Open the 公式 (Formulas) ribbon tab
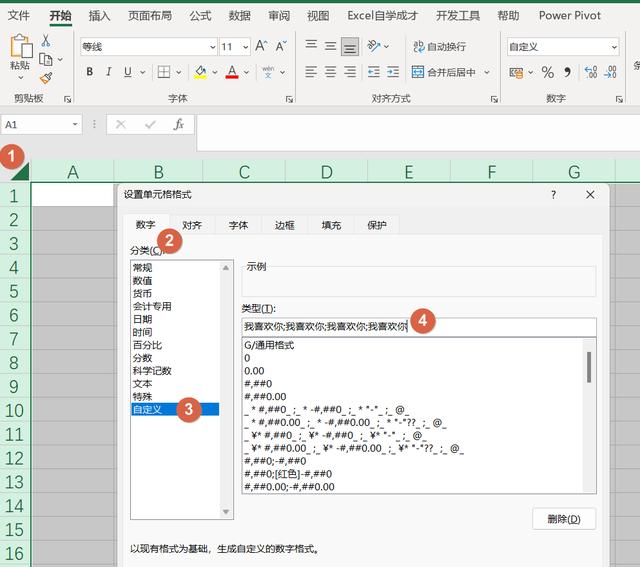Image resolution: width=640 pixels, height=567 pixels. coord(200,16)
